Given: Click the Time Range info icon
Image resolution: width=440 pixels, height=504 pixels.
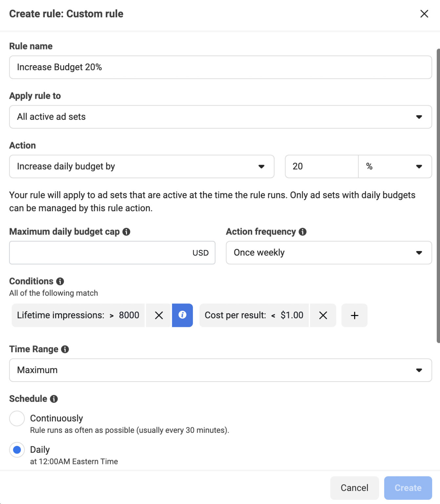Looking at the screenshot, I should coord(65,349).
